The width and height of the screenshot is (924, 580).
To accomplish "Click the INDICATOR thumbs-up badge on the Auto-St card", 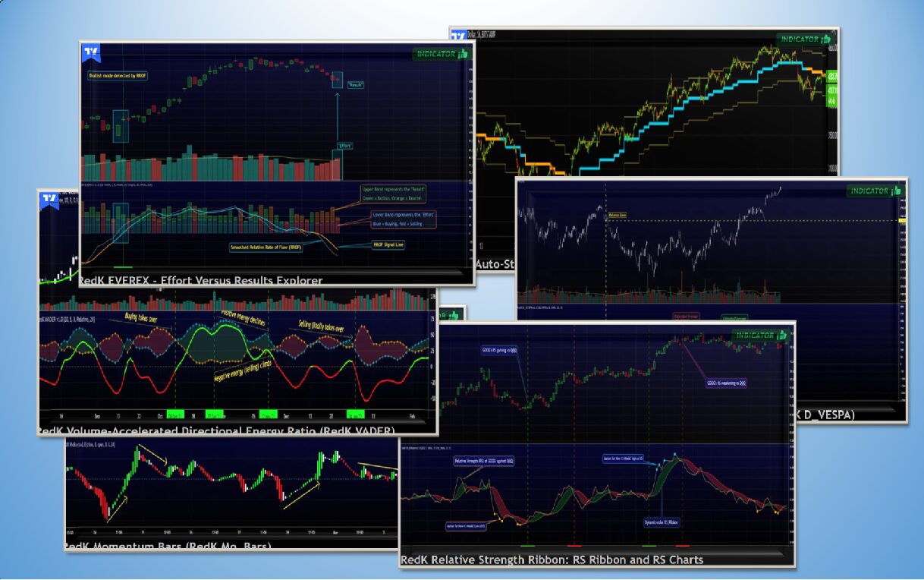I will coord(804,39).
